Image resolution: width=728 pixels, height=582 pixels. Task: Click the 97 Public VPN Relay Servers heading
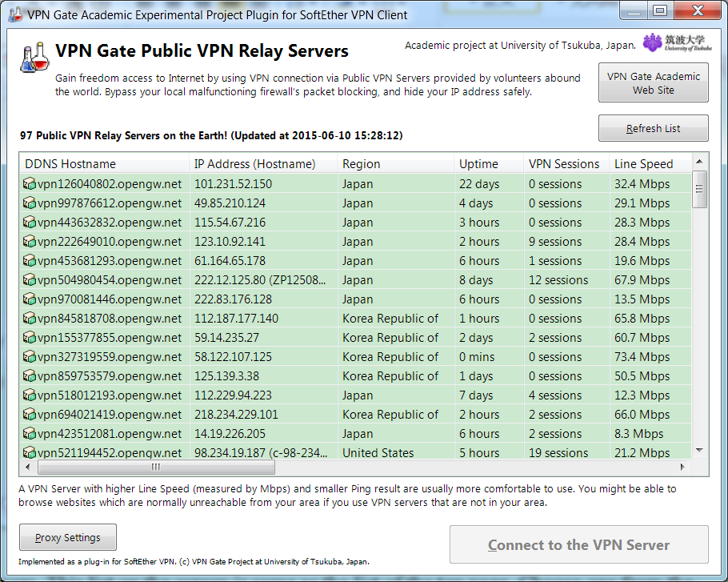(211, 135)
